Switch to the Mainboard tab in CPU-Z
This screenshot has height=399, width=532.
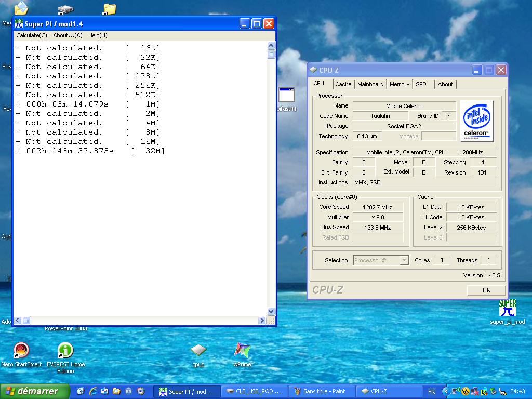(370, 84)
